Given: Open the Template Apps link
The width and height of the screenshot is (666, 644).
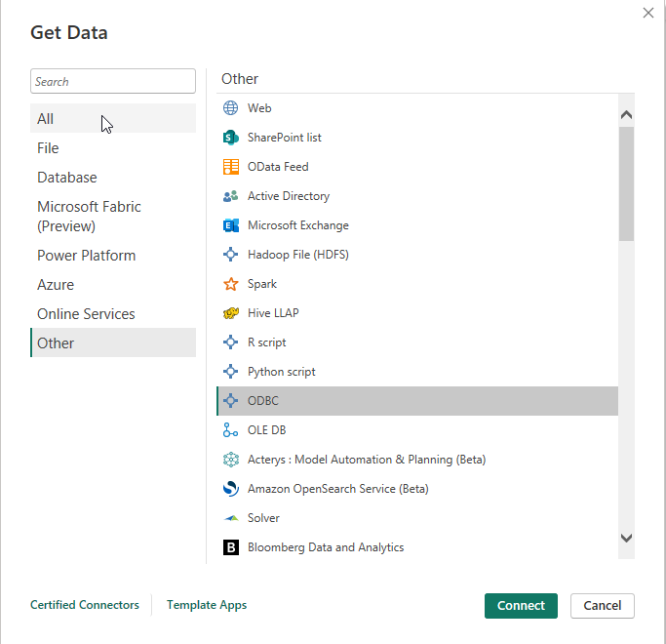Looking at the screenshot, I should 207,605.
